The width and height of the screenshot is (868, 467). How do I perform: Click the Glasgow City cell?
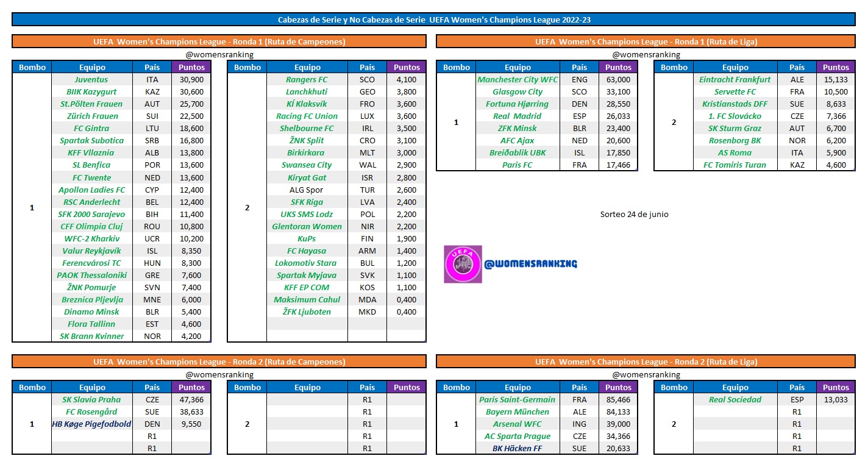pos(518,91)
